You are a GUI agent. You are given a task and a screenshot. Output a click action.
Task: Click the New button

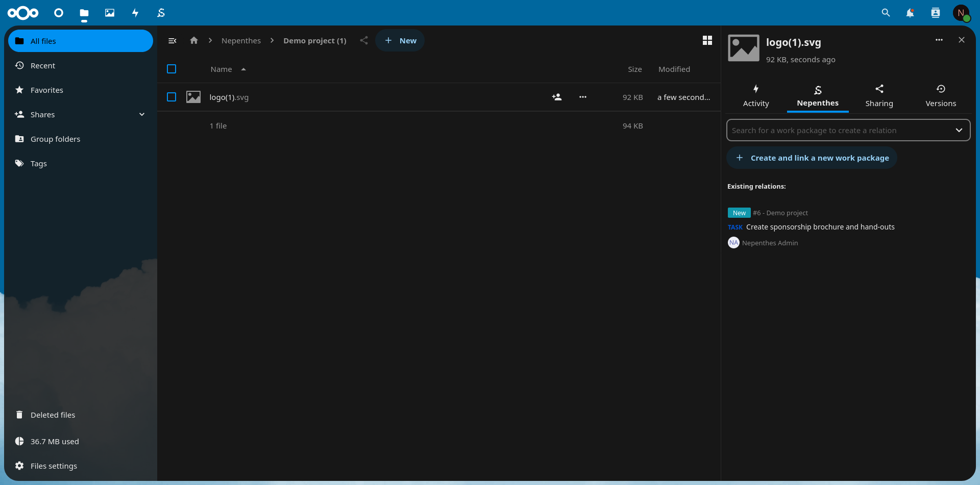pyautogui.click(x=400, y=40)
